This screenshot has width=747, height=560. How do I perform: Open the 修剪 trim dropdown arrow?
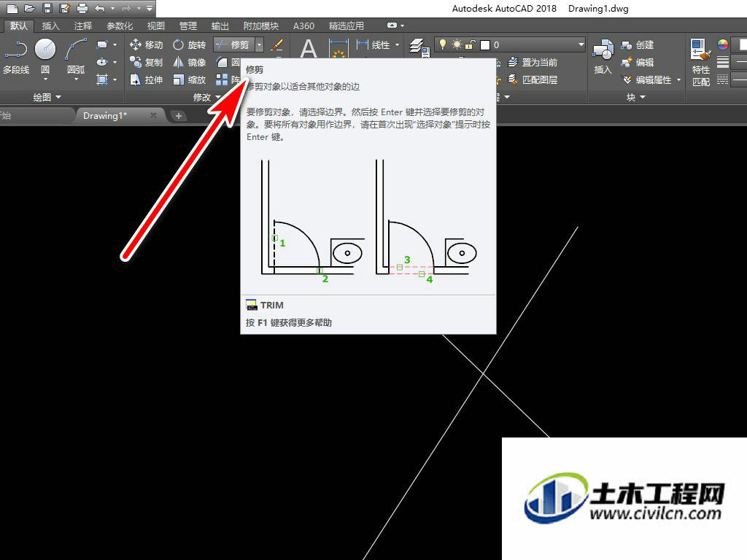[x=259, y=44]
